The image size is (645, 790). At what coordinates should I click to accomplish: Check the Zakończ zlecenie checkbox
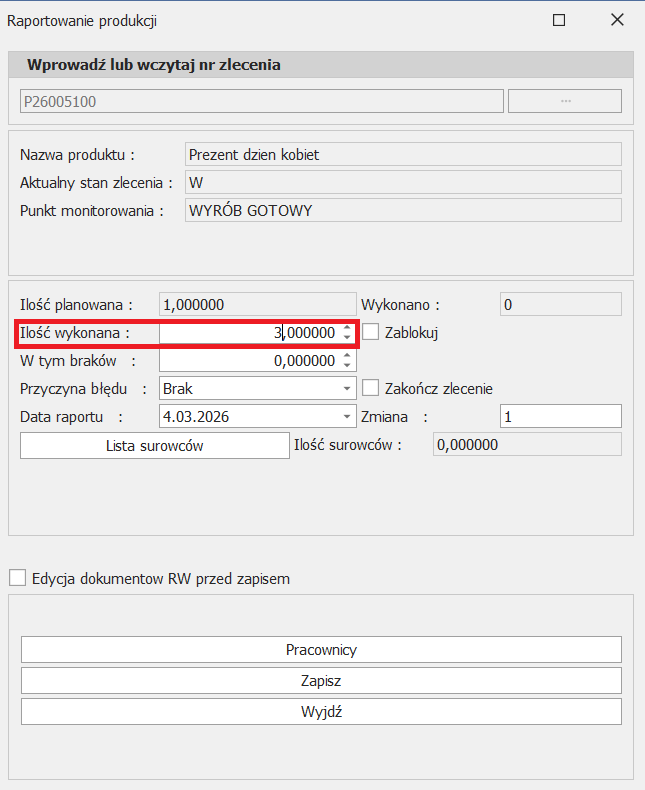(371, 388)
